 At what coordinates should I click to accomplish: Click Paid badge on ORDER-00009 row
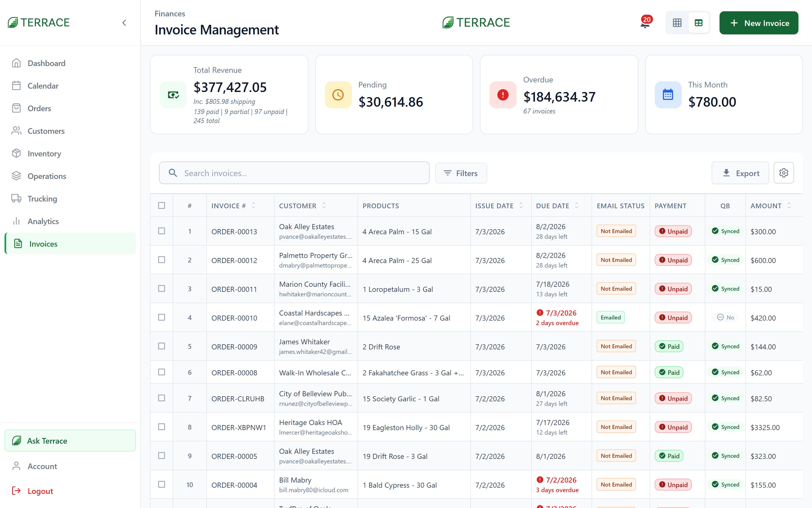point(669,346)
